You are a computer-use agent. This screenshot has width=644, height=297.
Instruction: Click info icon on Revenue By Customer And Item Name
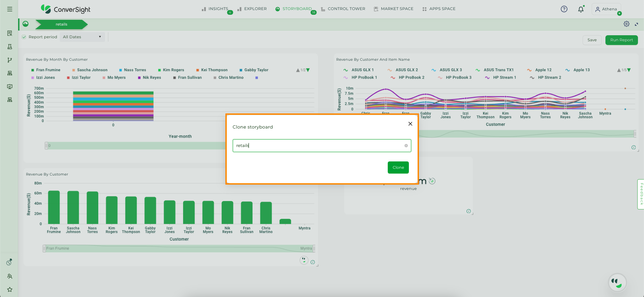[x=634, y=147]
